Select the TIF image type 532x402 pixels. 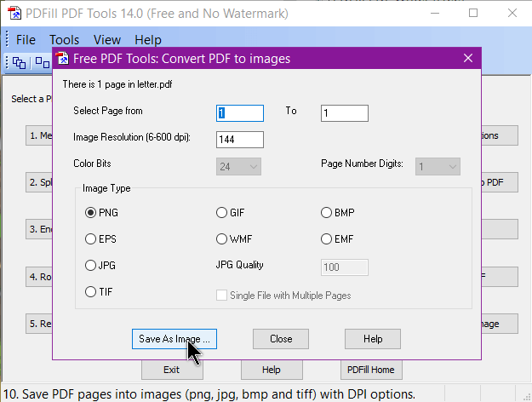pos(99,291)
